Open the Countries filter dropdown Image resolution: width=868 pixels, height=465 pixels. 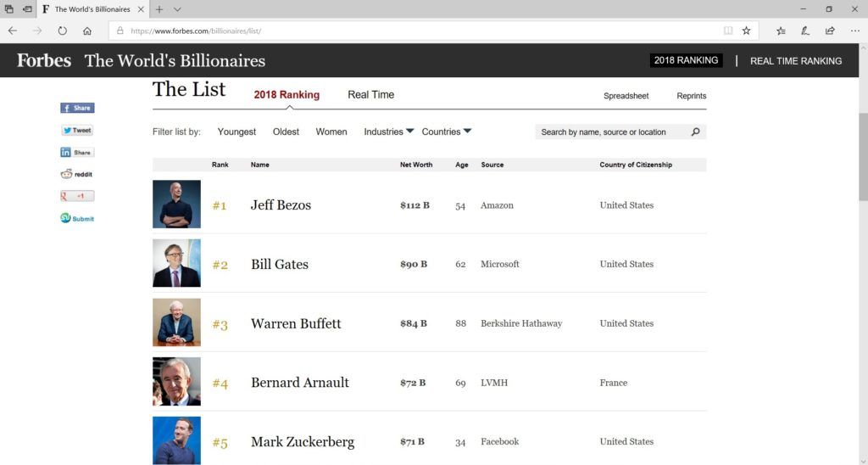pos(447,132)
